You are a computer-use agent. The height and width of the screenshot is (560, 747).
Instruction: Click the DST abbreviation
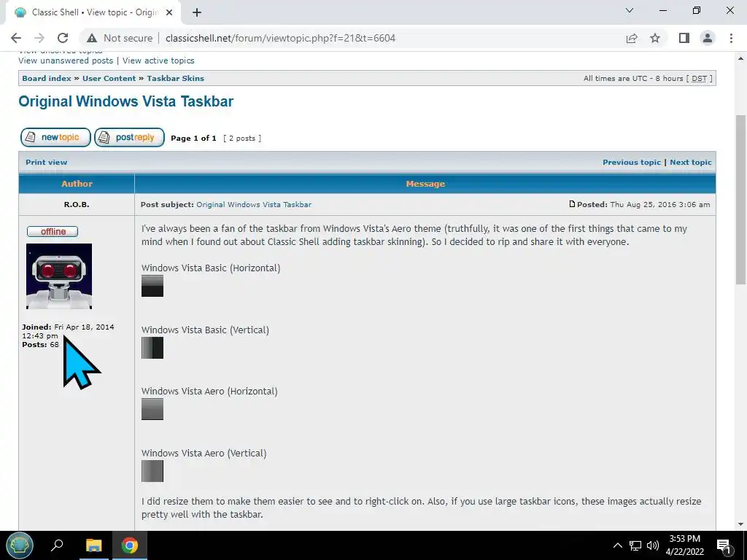click(x=700, y=78)
